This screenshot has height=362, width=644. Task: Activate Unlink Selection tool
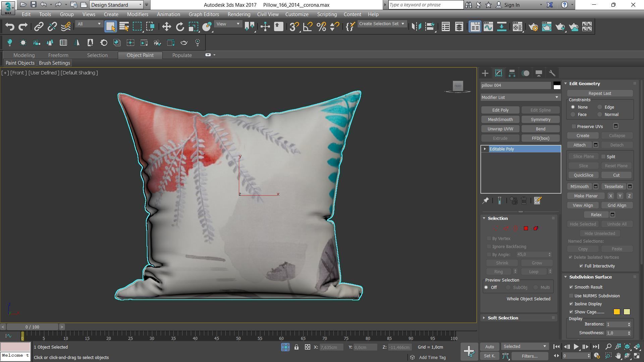tap(52, 27)
